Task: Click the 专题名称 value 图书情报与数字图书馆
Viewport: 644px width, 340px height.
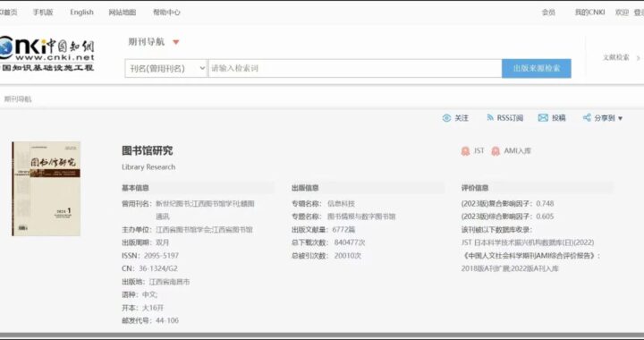Action: click(361, 217)
